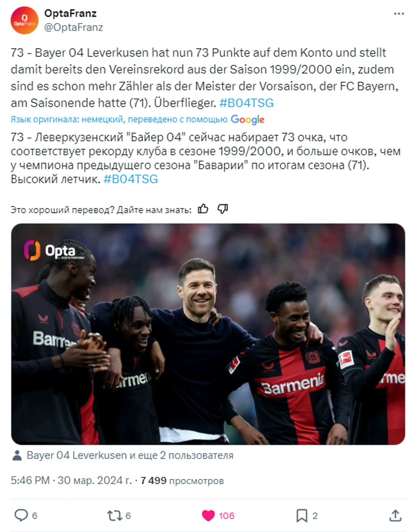Click the person icon for tagged users

click(17, 455)
